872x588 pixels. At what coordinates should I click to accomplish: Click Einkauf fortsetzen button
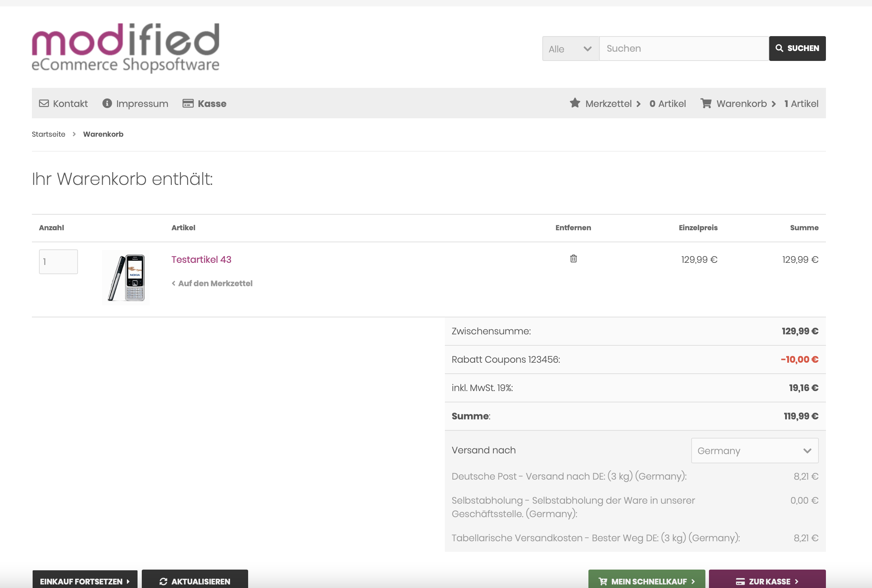click(x=85, y=581)
